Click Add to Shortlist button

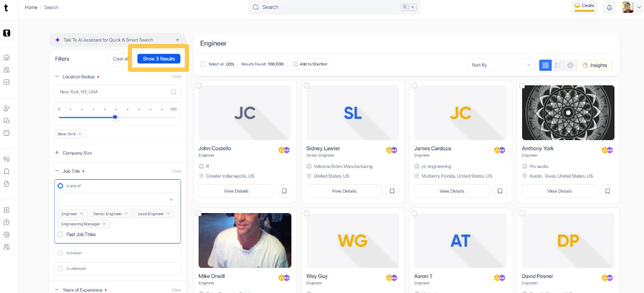310,64
